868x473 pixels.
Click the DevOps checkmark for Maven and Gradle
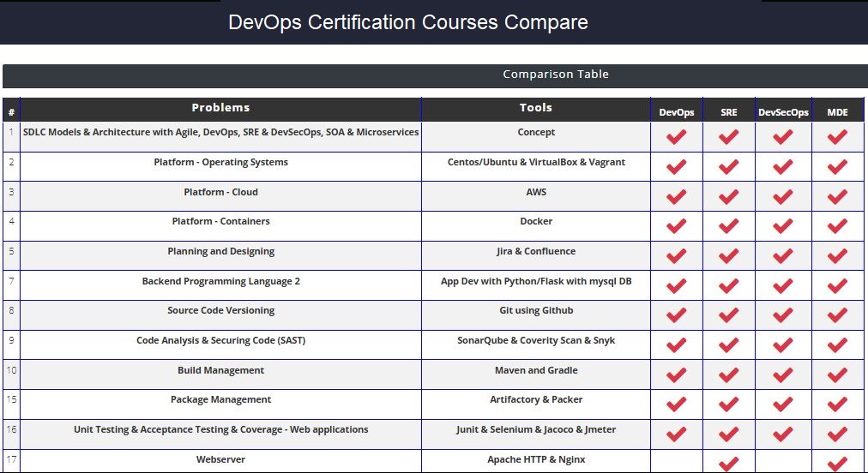pos(676,374)
